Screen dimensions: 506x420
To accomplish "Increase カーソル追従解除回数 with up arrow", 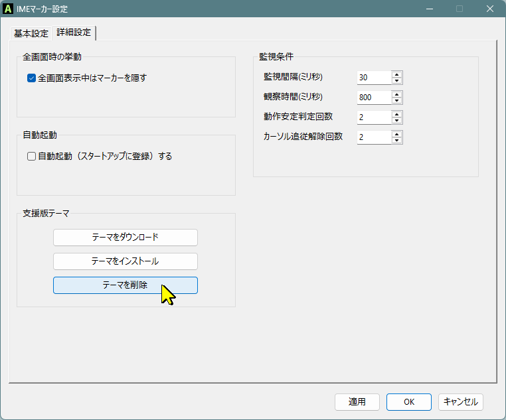I will tap(396, 134).
